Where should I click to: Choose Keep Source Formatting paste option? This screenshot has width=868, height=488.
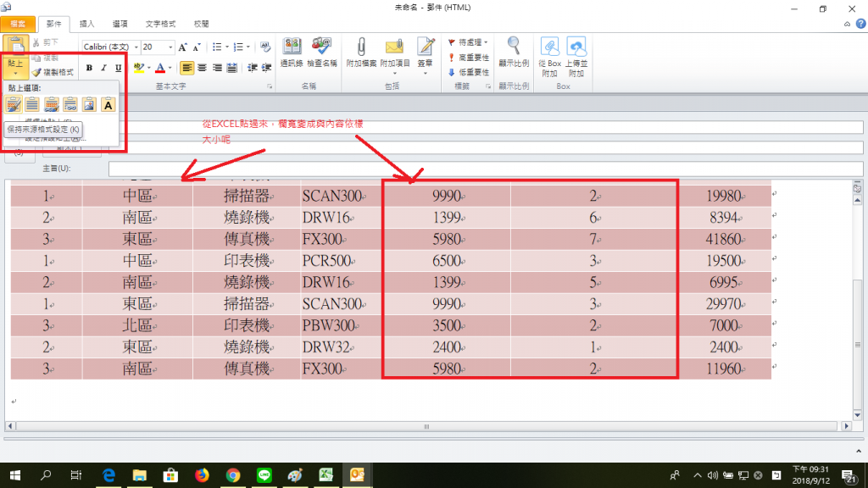pyautogui.click(x=14, y=104)
